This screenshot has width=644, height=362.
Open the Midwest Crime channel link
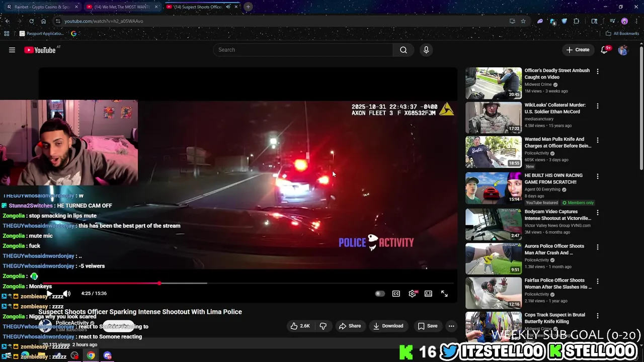(538, 84)
